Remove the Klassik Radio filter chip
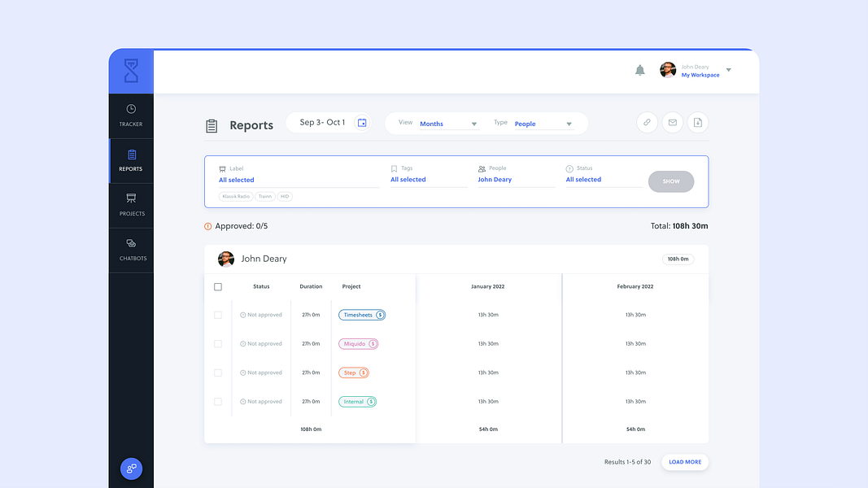The height and width of the screenshot is (488, 868). pos(236,196)
